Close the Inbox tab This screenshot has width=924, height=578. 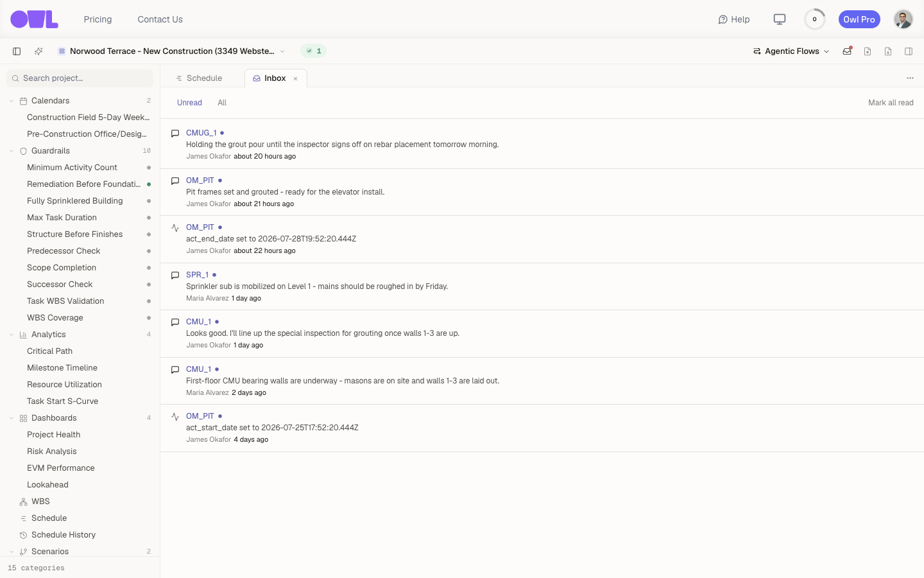coord(296,79)
